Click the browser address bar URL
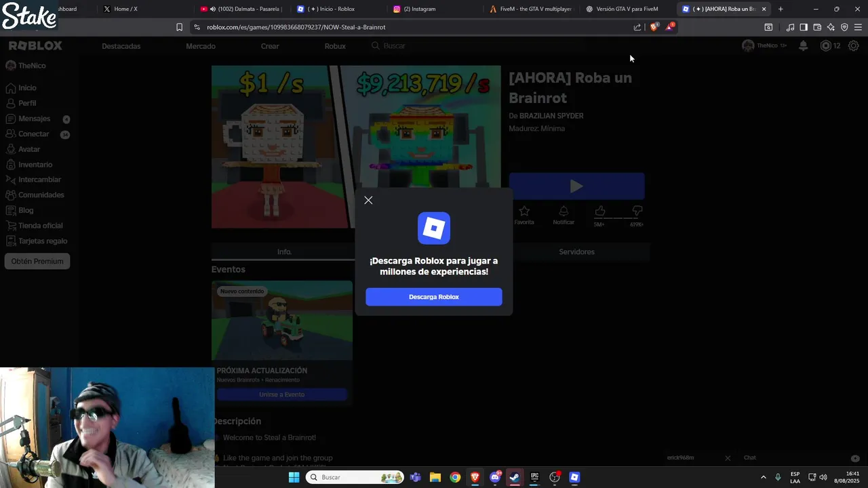The image size is (868, 488). pyautogui.click(x=296, y=27)
